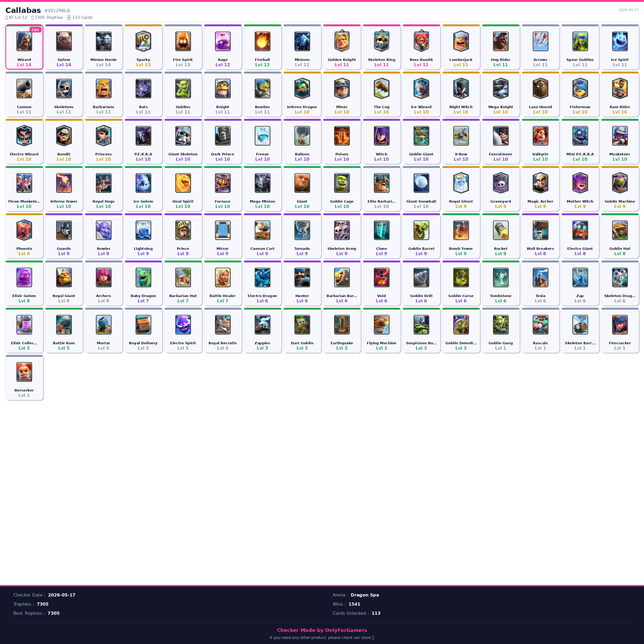Select the Phoenix card icon
The width and height of the screenshot is (644, 644).
24,230
